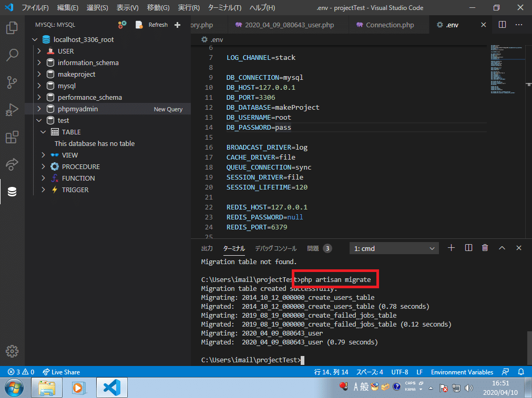Expand mysql database
The image size is (532, 398).
39,86
